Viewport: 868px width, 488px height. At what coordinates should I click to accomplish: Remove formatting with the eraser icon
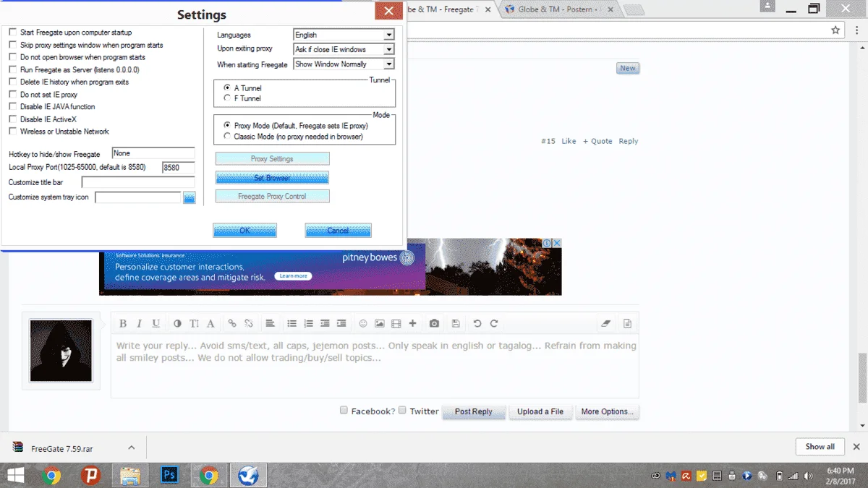[x=606, y=323]
